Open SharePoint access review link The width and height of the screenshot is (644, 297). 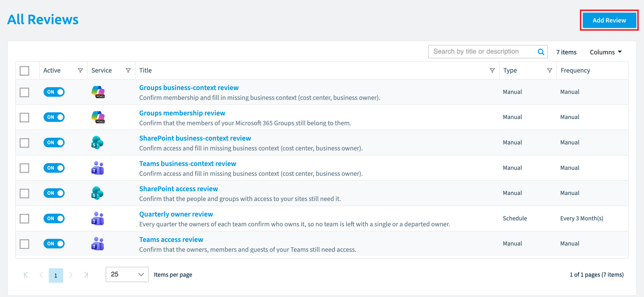(178, 189)
